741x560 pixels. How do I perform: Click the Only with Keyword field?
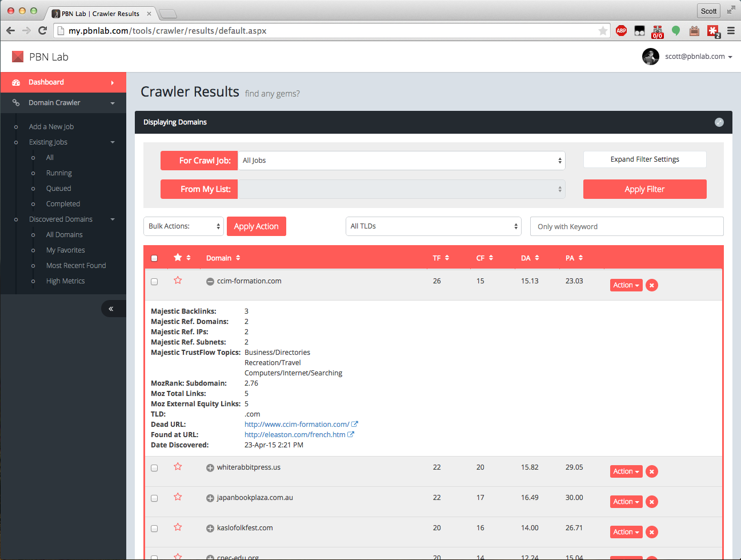click(627, 226)
